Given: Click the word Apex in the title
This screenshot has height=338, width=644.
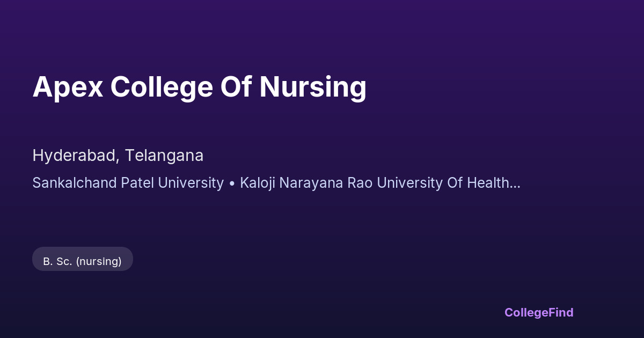Looking at the screenshot, I should pos(68,86).
